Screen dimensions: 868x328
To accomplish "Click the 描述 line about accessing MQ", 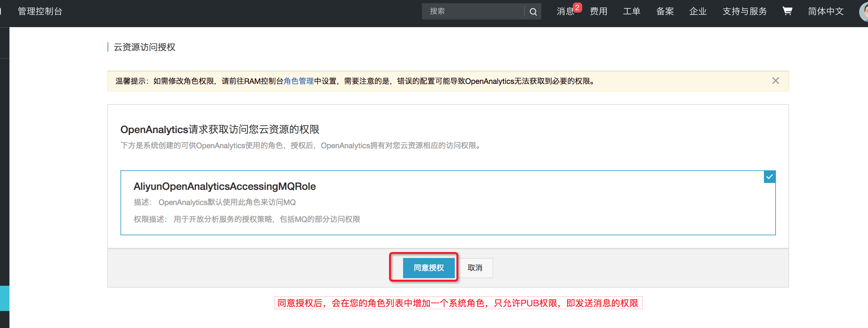I will [215, 202].
